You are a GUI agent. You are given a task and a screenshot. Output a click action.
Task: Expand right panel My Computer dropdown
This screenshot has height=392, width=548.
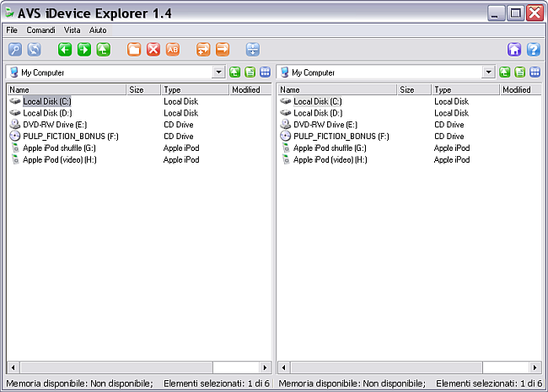489,72
